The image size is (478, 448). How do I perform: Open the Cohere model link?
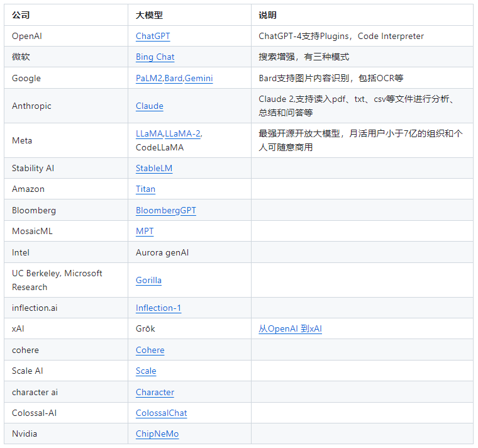click(x=150, y=350)
